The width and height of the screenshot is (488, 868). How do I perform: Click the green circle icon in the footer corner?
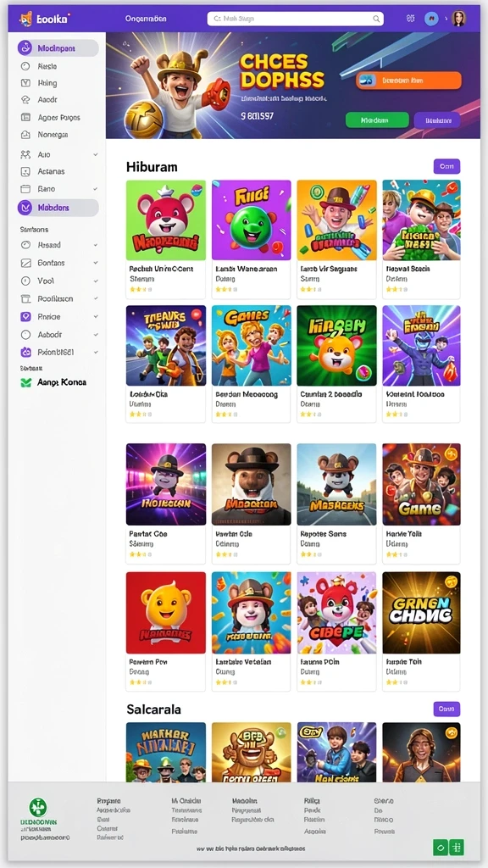pos(441,847)
